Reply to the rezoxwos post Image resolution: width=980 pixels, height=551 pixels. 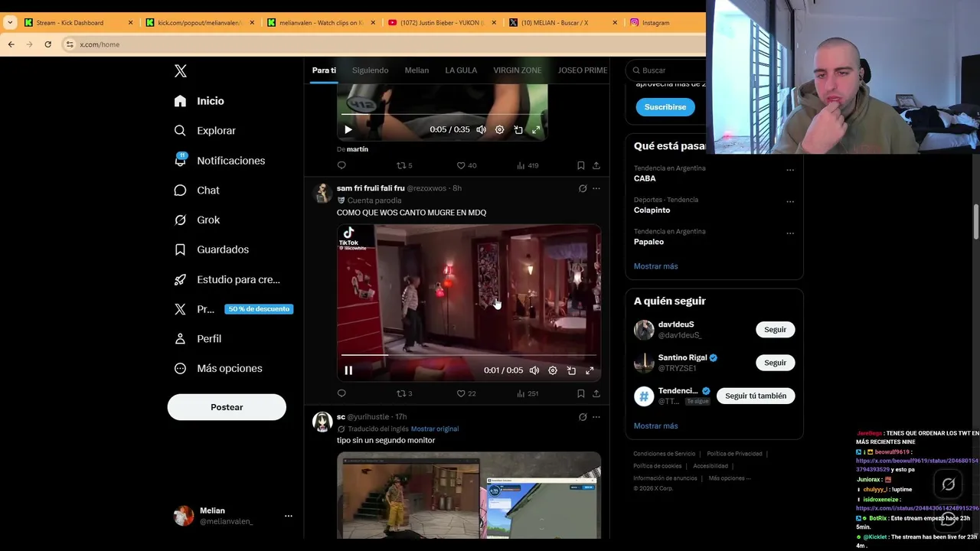[341, 393]
